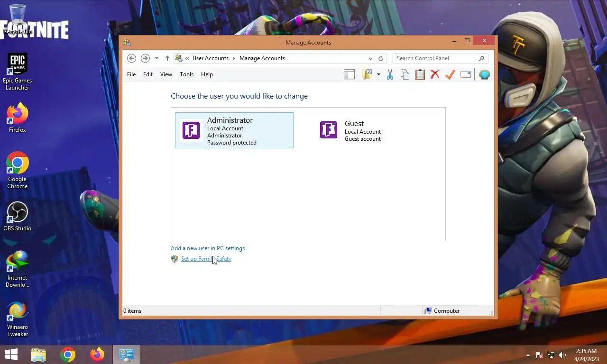Click the folder options toolbar icon
Screen dimensions: 607x364
coord(367,74)
